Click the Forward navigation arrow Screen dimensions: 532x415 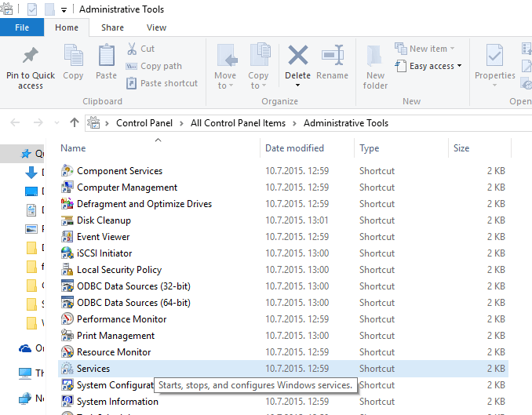tap(38, 122)
